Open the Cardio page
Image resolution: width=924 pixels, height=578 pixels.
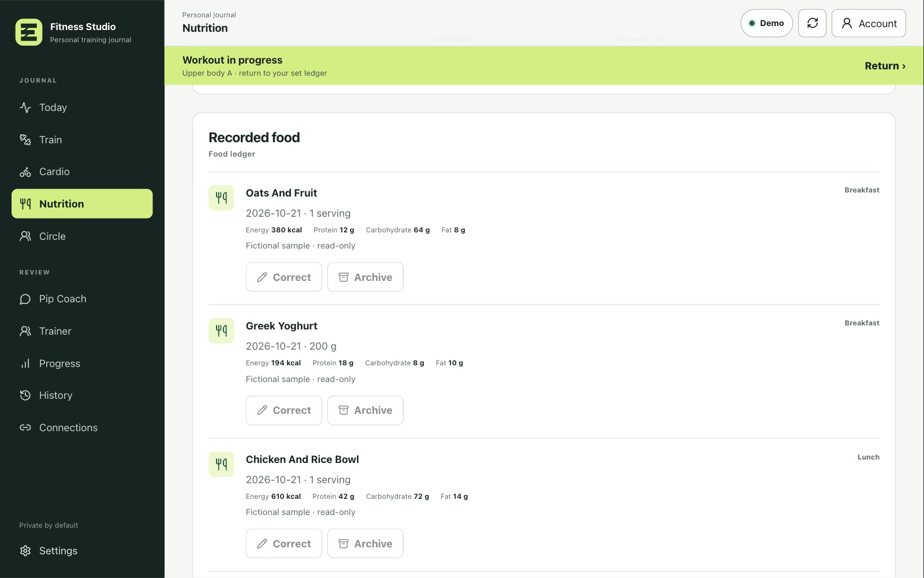pos(82,172)
